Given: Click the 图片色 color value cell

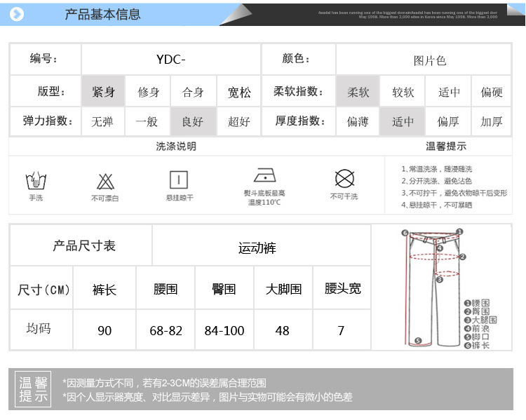Looking at the screenshot, I should [430, 60].
